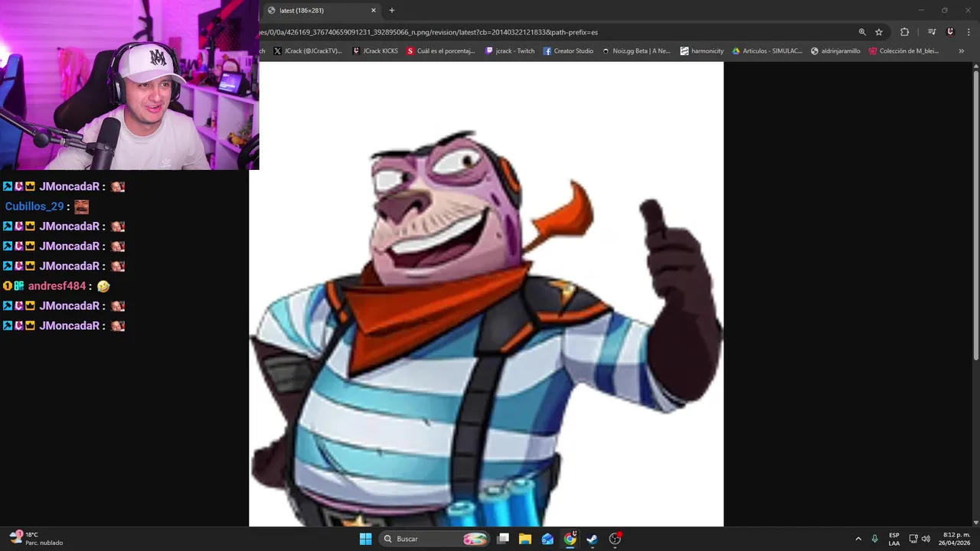The height and width of the screenshot is (551, 980).
Task: Open the browser extensions puzzle icon
Action: click(905, 32)
